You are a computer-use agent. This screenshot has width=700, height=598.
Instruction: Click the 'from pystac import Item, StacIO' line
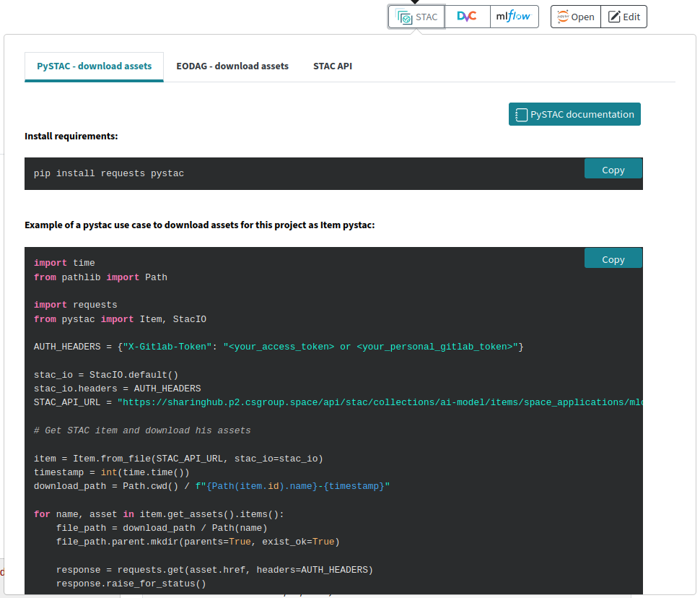pyautogui.click(x=120, y=319)
